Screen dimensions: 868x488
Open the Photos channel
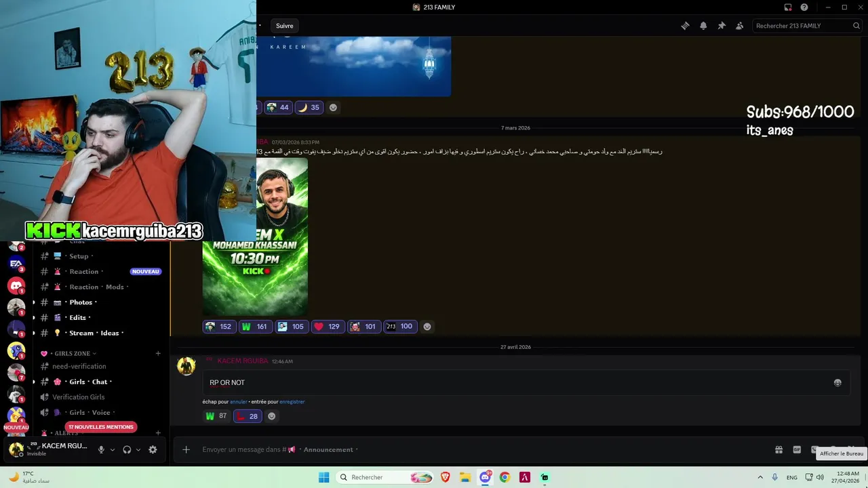click(100, 302)
